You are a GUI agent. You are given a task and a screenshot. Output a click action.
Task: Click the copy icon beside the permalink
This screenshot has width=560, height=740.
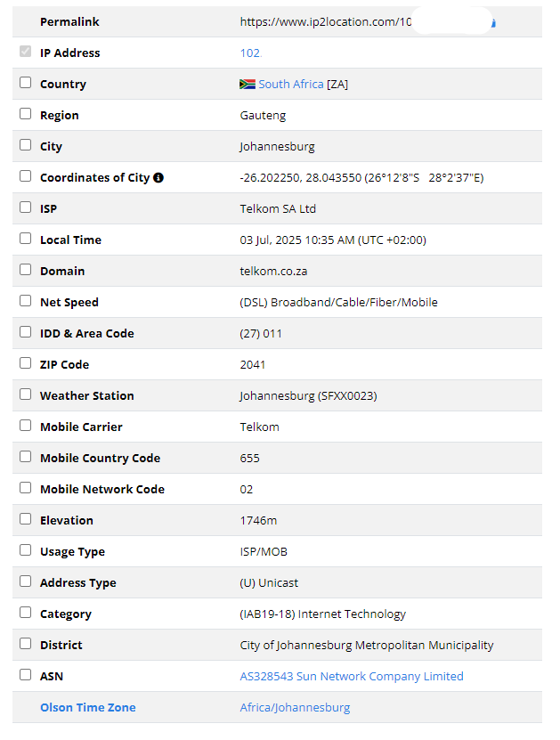pyautogui.click(x=493, y=22)
